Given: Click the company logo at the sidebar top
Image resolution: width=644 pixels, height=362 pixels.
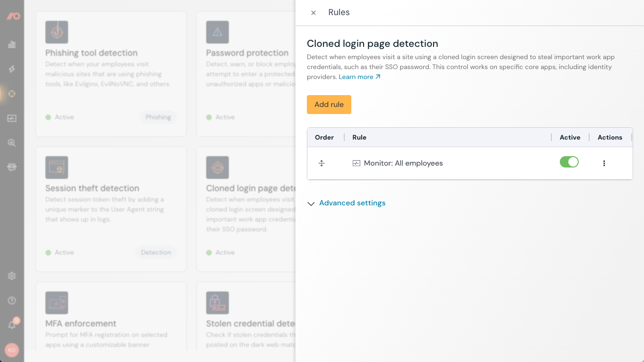Looking at the screenshot, I should [12, 16].
